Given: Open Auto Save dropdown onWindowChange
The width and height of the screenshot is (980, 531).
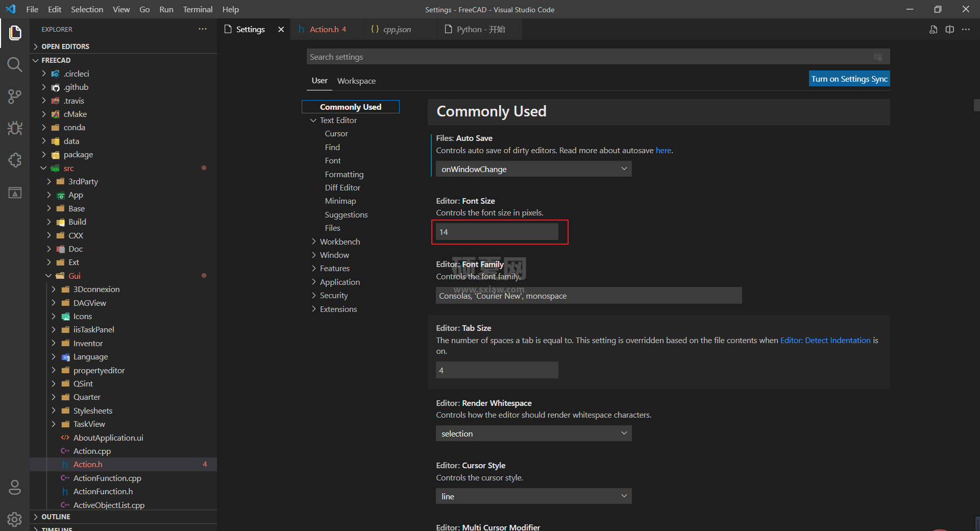Looking at the screenshot, I should 533,169.
